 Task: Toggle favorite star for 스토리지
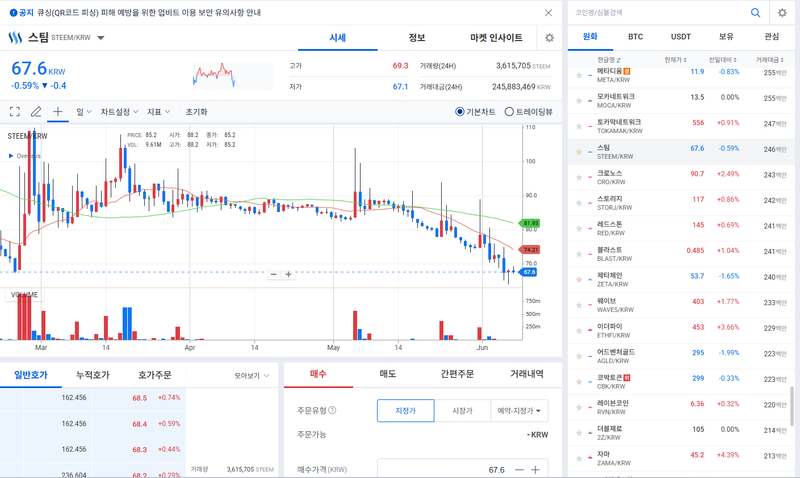pos(579,203)
